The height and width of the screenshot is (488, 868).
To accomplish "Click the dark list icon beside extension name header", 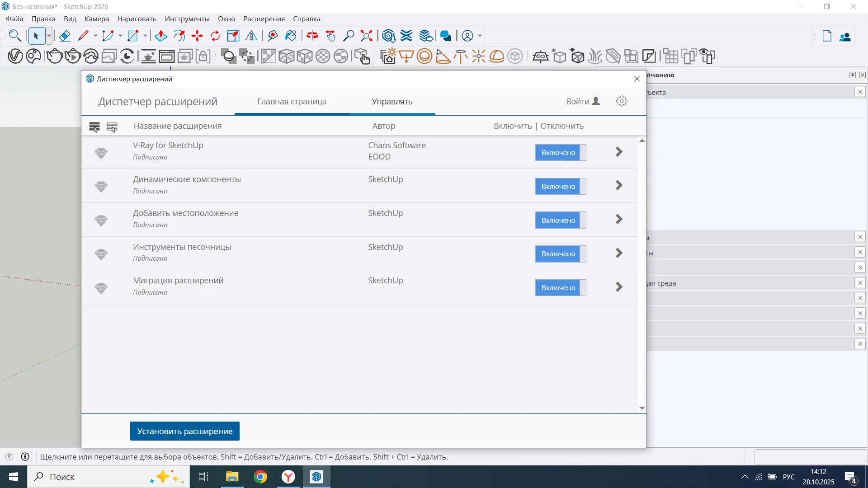I will point(94,127).
